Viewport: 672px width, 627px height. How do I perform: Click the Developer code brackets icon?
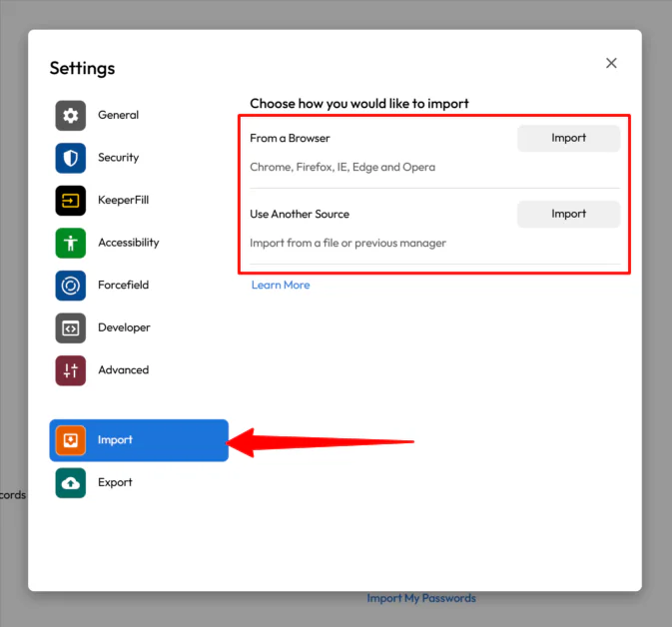tap(70, 327)
